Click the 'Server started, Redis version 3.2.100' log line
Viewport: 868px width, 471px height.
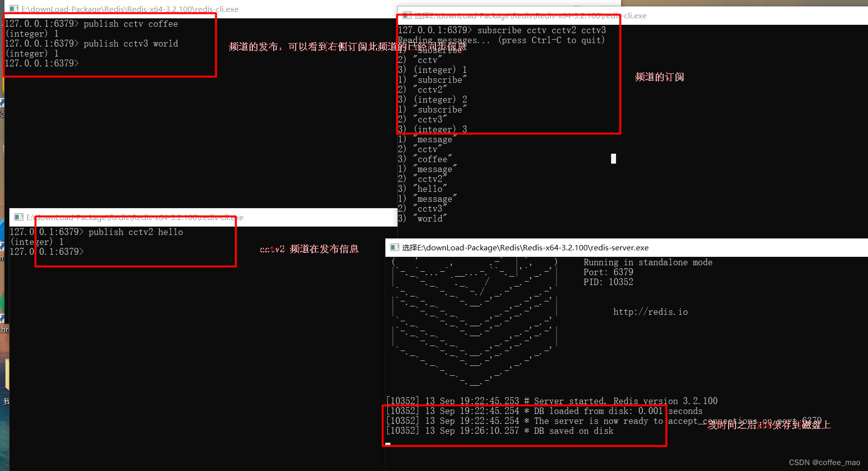pyautogui.click(x=552, y=401)
